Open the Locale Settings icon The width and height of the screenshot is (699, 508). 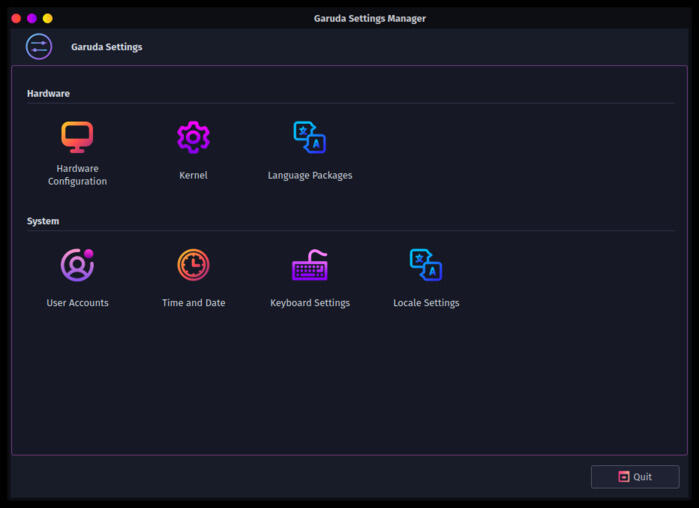[426, 265]
